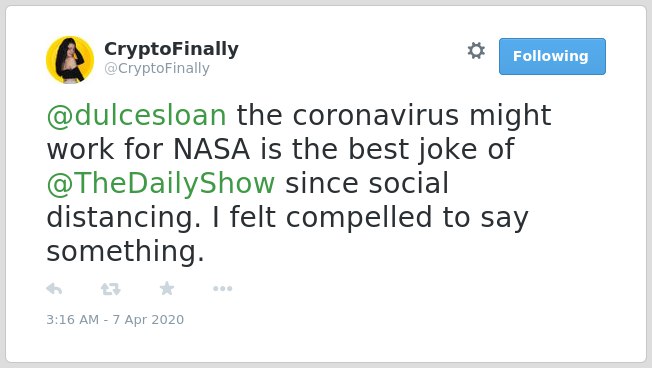This screenshot has height=368, width=652.
Task: Retweet this CryptoFinally tweet
Action: [x=111, y=289]
